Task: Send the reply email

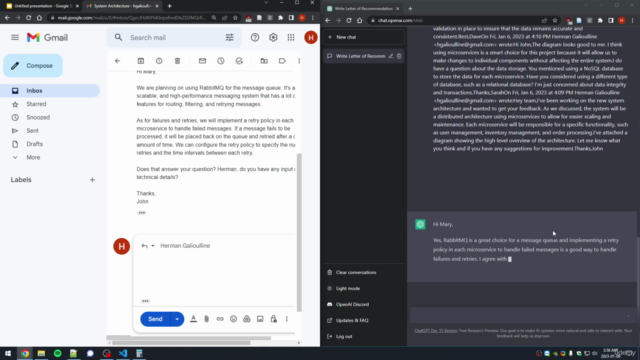Action: click(x=155, y=319)
